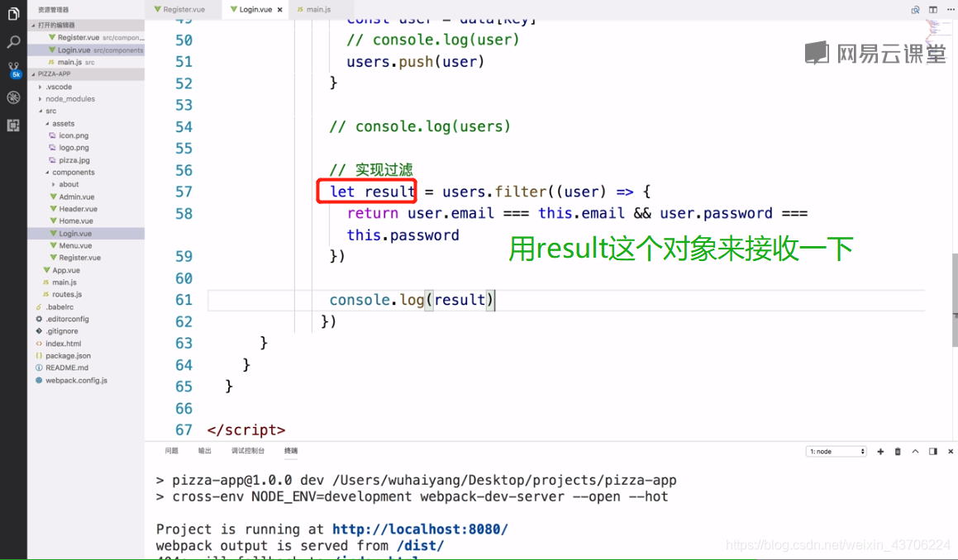Collapse the src folder
The height and width of the screenshot is (560, 958).
pyautogui.click(x=85, y=112)
